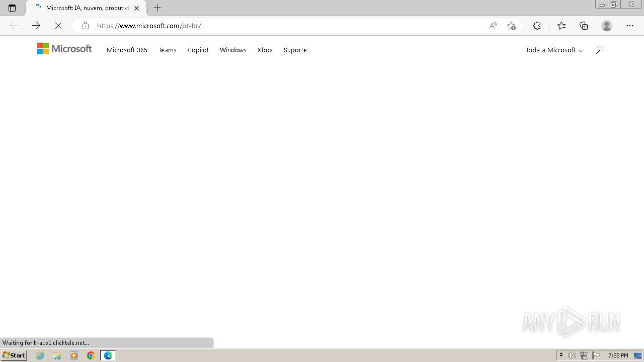
Task: Click the browser forward arrow
Action: click(x=36, y=26)
